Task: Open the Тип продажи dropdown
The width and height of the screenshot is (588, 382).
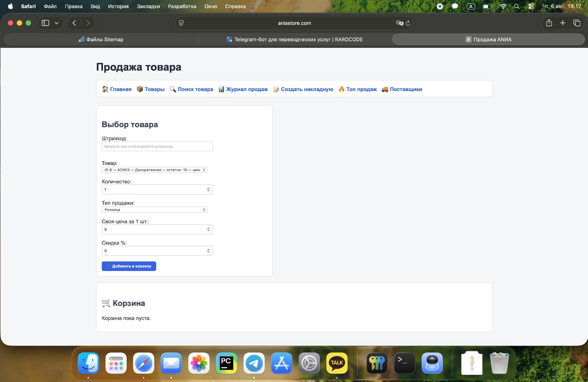Action: [155, 210]
